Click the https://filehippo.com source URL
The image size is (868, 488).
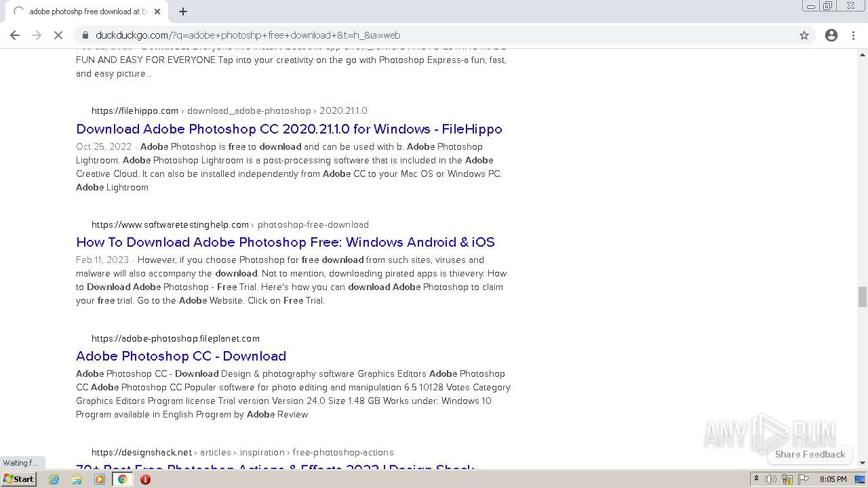tap(135, 110)
